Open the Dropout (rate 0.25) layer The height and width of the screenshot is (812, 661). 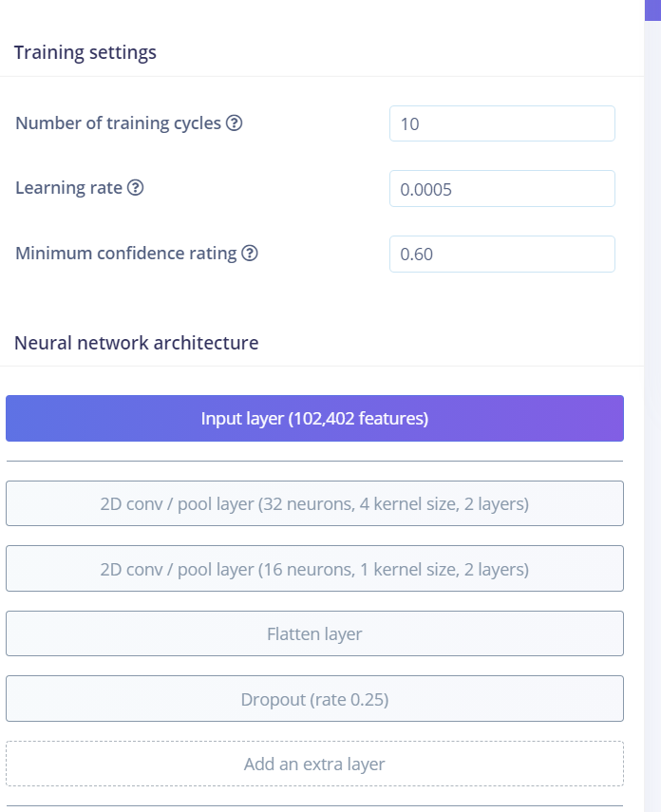[314, 699]
